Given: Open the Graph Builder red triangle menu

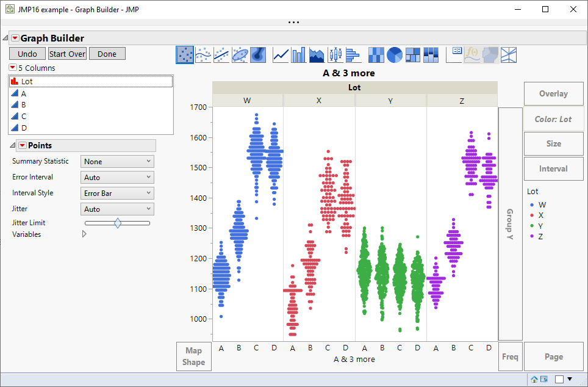Looking at the screenshot, I should point(14,38).
